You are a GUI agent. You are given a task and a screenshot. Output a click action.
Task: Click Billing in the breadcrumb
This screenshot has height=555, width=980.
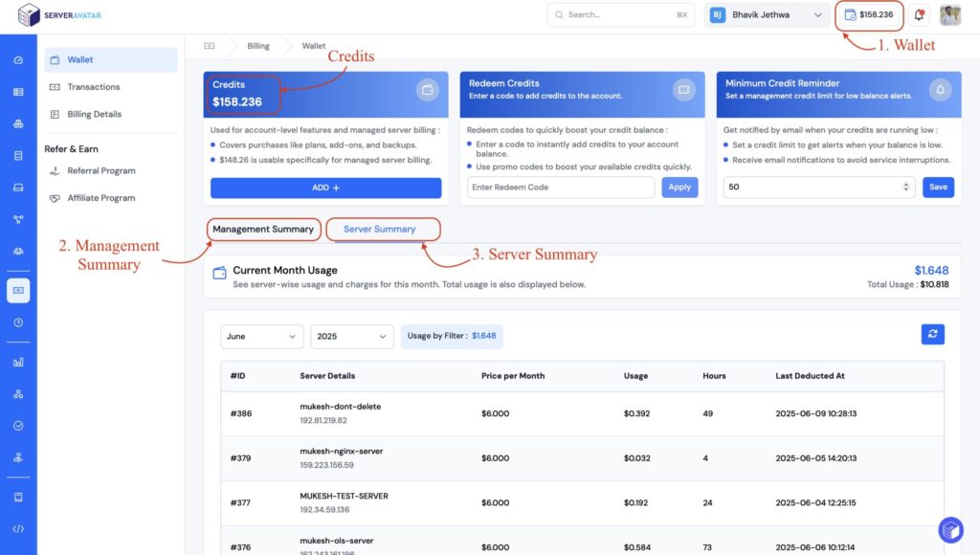258,46
